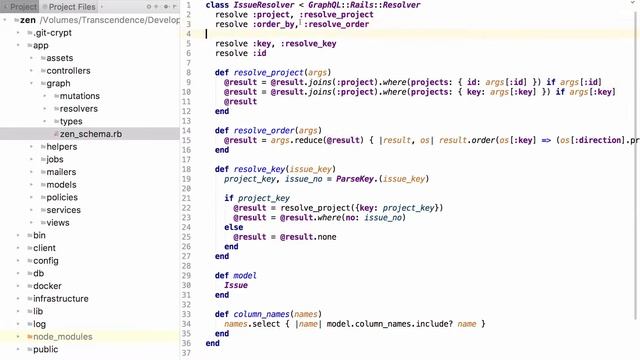Image resolution: width=640 pixels, height=360 pixels.
Task: Hide the Project tool window
Action: (x=175, y=7)
